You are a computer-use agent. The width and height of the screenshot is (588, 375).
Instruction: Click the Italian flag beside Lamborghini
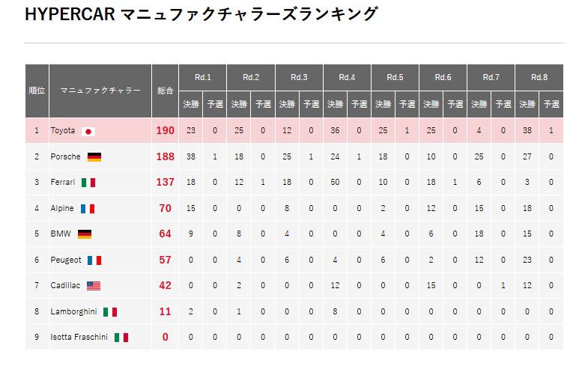click(110, 312)
